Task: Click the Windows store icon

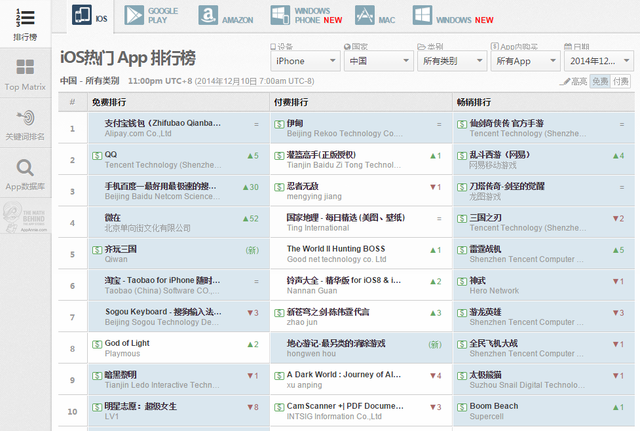Action: [422, 16]
